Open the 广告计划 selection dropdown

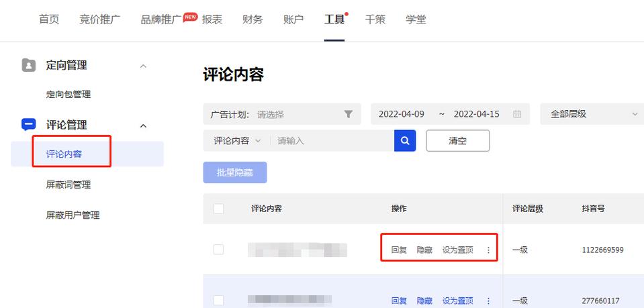(x=282, y=114)
